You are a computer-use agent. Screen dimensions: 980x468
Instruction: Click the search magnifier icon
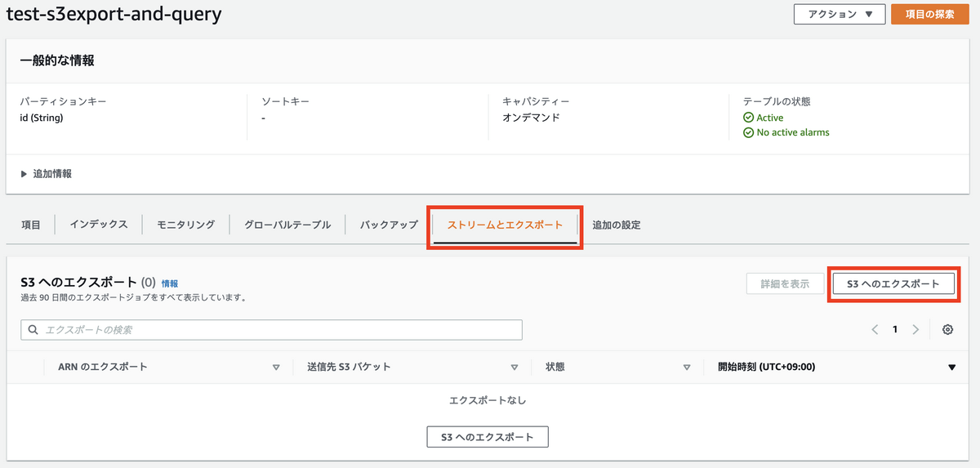[x=33, y=330]
